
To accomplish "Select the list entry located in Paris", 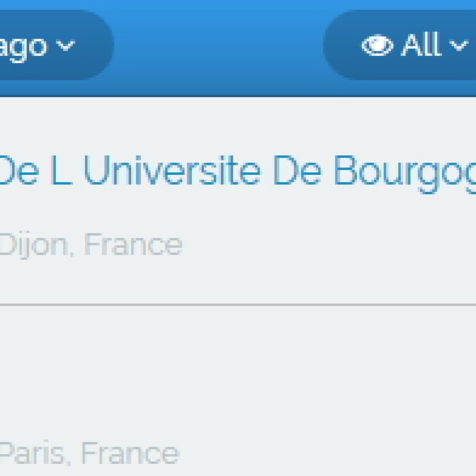I will coord(238,390).
